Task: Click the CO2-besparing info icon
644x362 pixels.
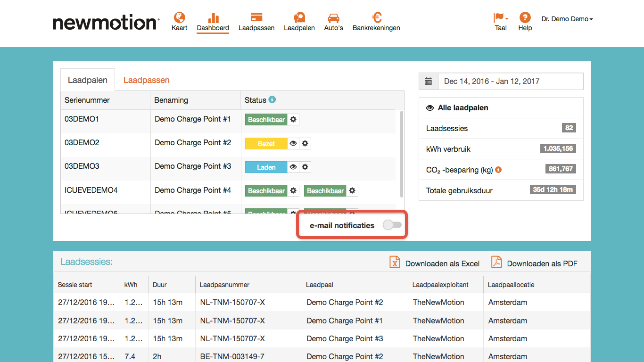Action: [x=498, y=170]
